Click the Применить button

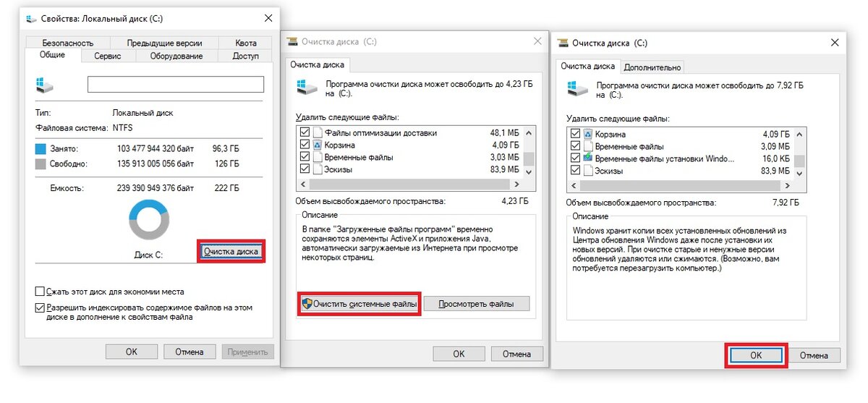point(247,352)
